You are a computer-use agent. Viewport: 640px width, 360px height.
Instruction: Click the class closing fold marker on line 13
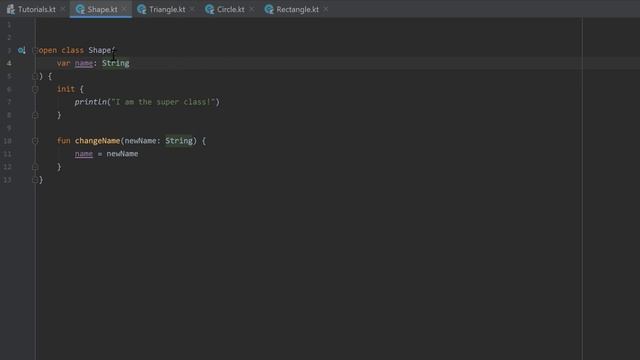35,180
